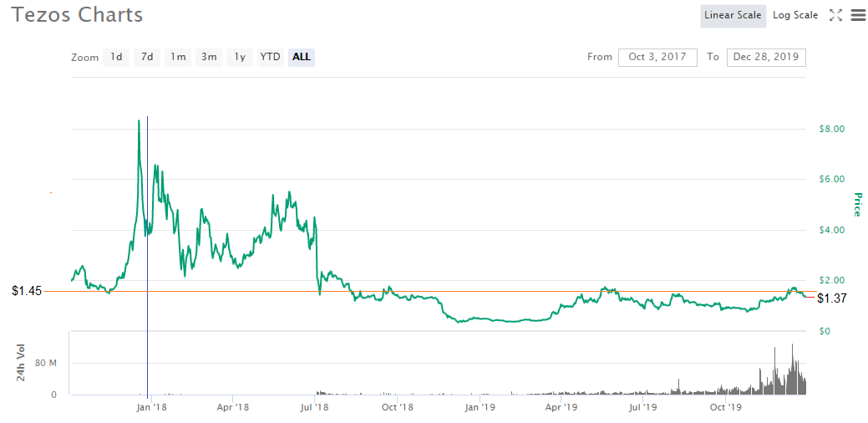Click the 24h Vol axis title
This screenshot has height=423, width=868.
21,363
